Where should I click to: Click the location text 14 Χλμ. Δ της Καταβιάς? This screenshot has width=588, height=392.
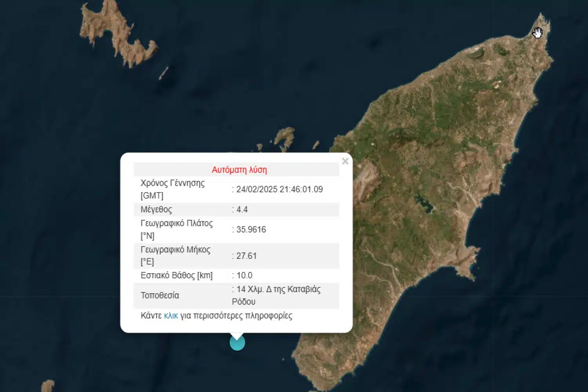[278, 289]
